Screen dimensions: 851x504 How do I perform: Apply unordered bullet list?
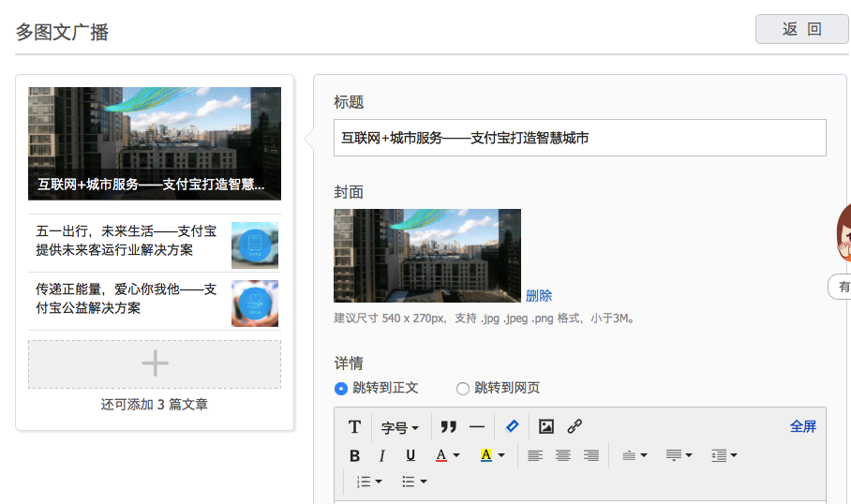(409, 482)
